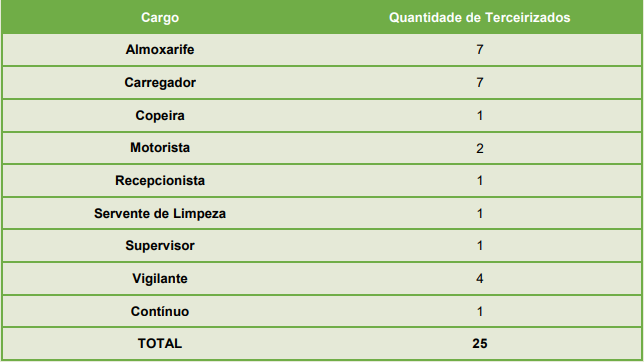Select the Servente de Limpeza cell
The image size is (644, 362).
pyautogui.click(x=160, y=213)
